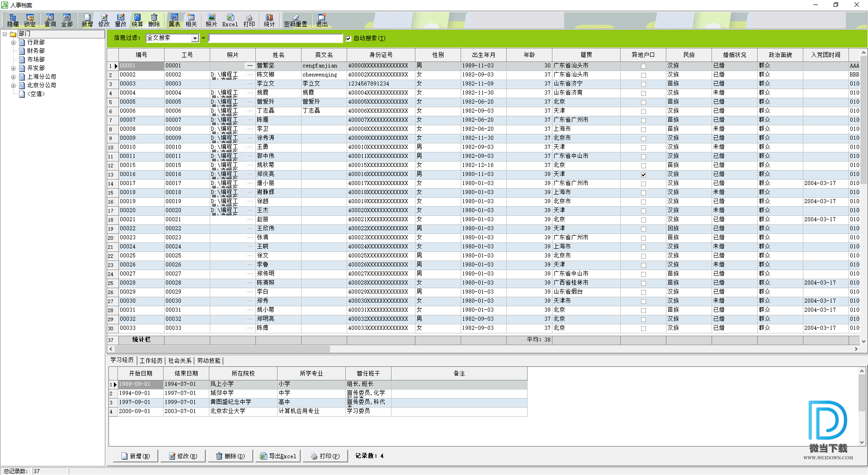The image size is (868, 475).
Task: Click the toolbar 打印 printer icon
Action: pos(249,20)
